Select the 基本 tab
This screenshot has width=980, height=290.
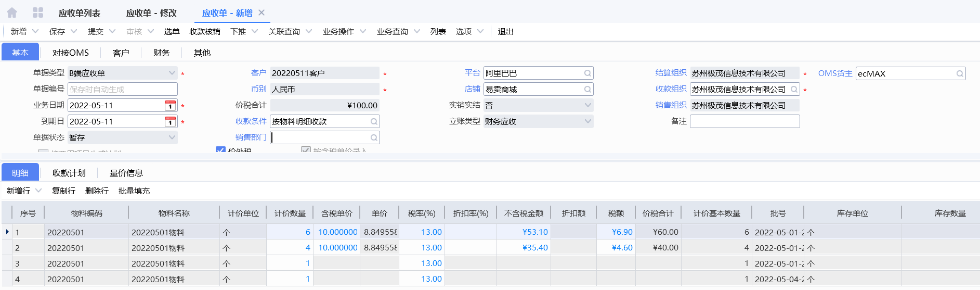pos(20,52)
